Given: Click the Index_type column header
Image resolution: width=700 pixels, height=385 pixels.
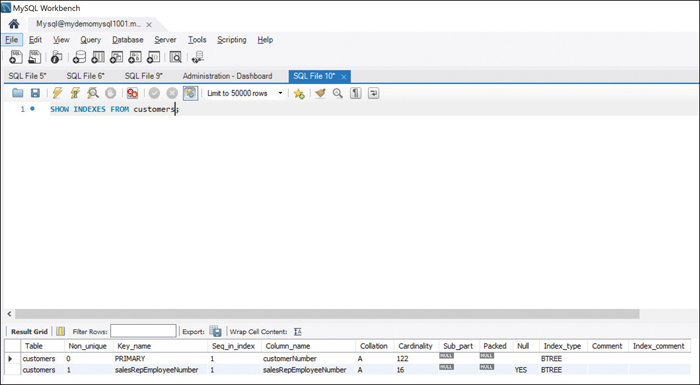Looking at the screenshot, I should coord(562,346).
